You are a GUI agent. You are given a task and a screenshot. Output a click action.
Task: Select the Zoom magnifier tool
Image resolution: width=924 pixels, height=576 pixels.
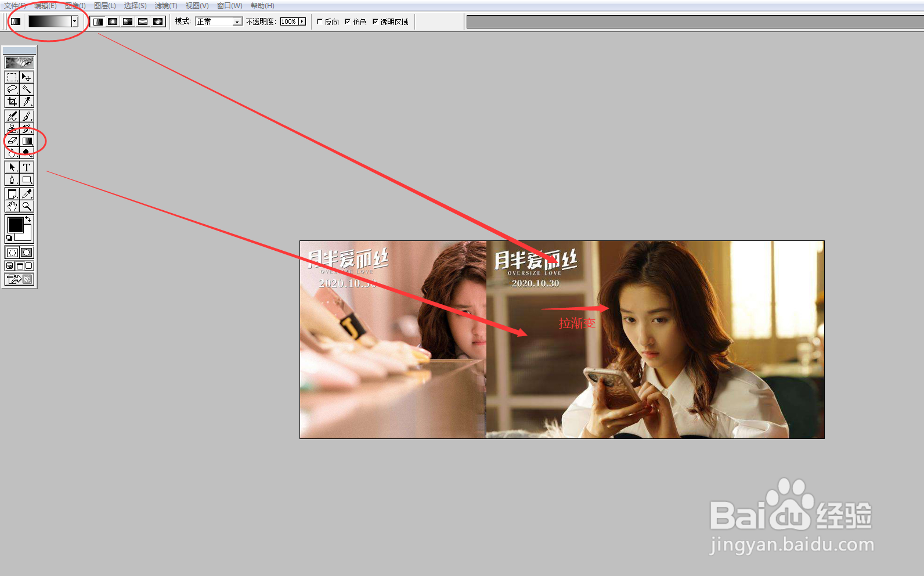click(x=27, y=206)
